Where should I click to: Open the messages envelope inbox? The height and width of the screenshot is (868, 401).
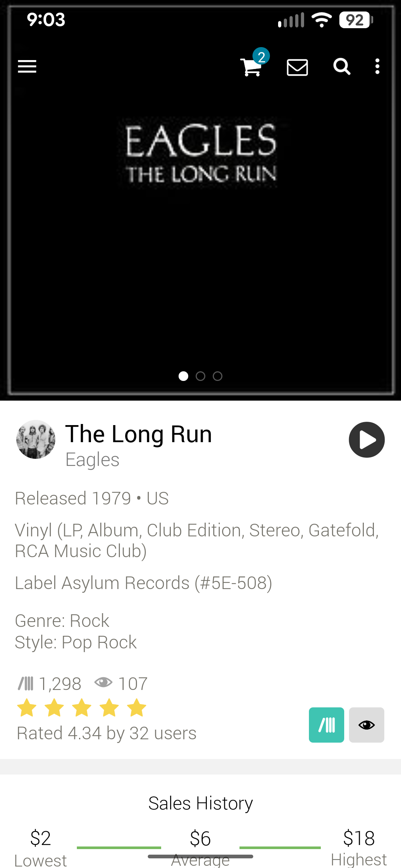[297, 67]
